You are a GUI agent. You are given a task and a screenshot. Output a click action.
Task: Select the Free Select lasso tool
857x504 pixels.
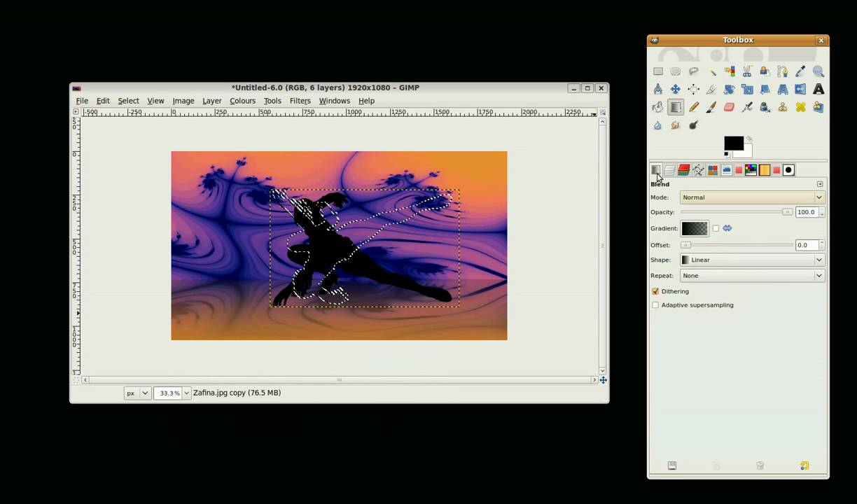click(693, 71)
